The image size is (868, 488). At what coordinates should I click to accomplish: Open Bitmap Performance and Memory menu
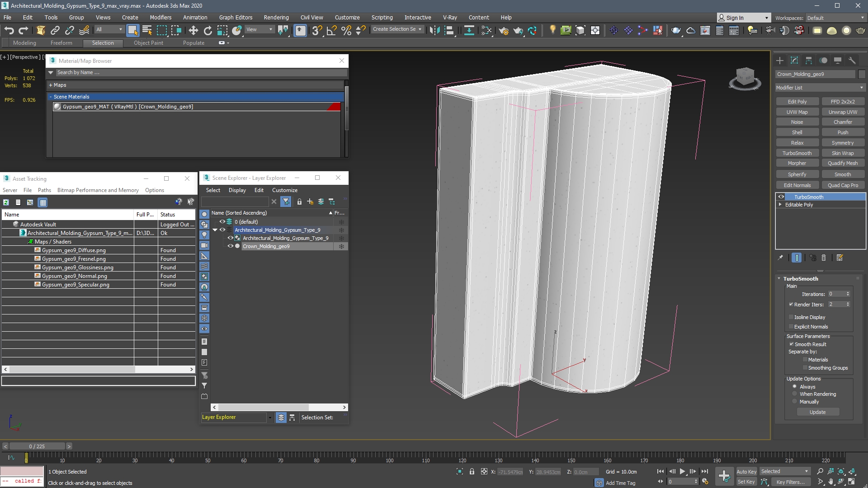click(98, 190)
